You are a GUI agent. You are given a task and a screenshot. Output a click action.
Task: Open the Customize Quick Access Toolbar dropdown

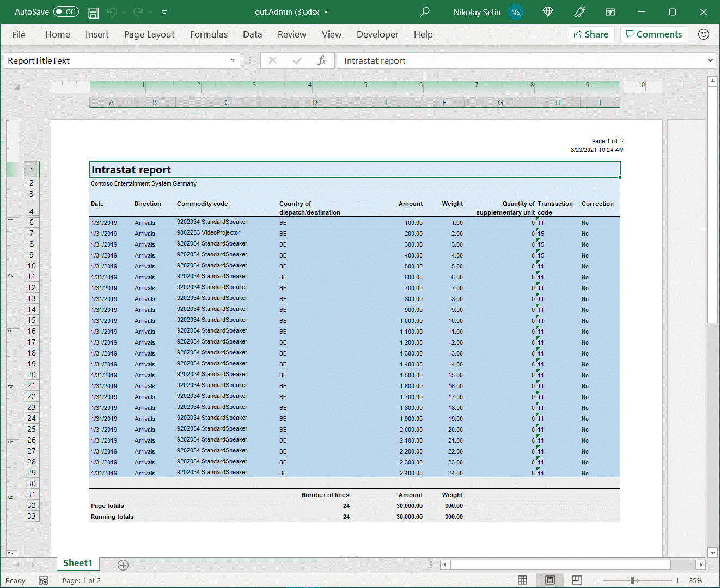pyautogui.click(x=163, y=12)
